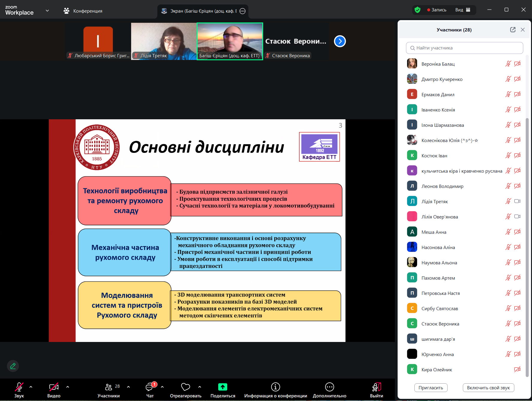Open conference information icon
This screenshot has width=532, height=401.
[275, 387]
